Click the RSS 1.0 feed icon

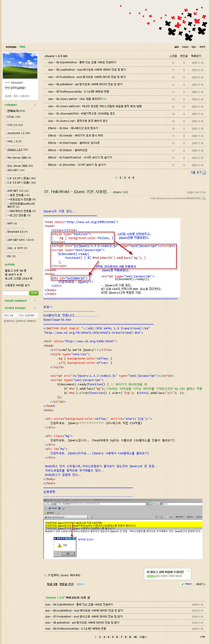pos(17,321)
